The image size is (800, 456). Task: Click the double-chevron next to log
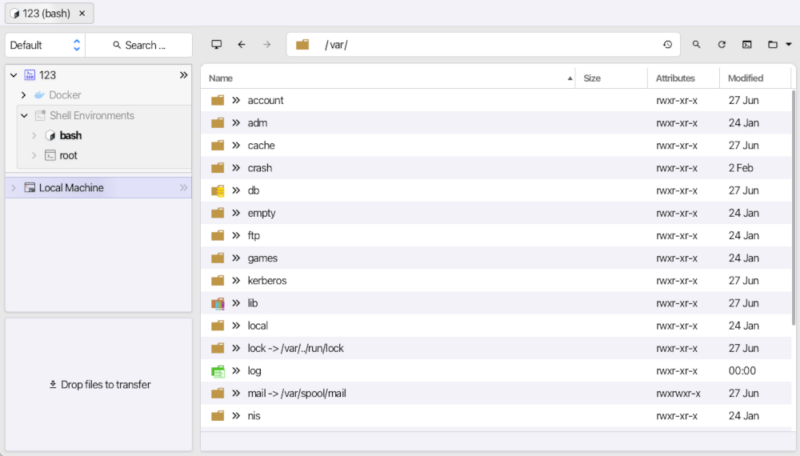click(236, 371)
